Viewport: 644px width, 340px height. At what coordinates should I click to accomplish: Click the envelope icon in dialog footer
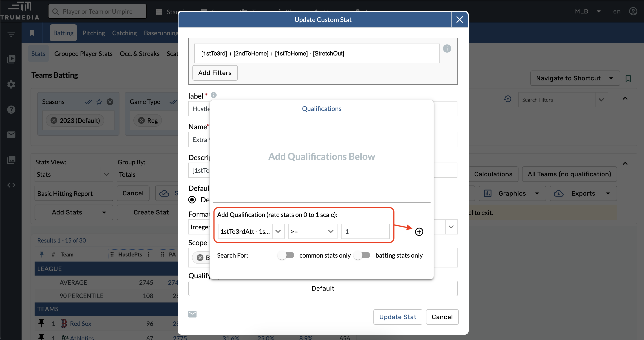[x=192, y=314]
